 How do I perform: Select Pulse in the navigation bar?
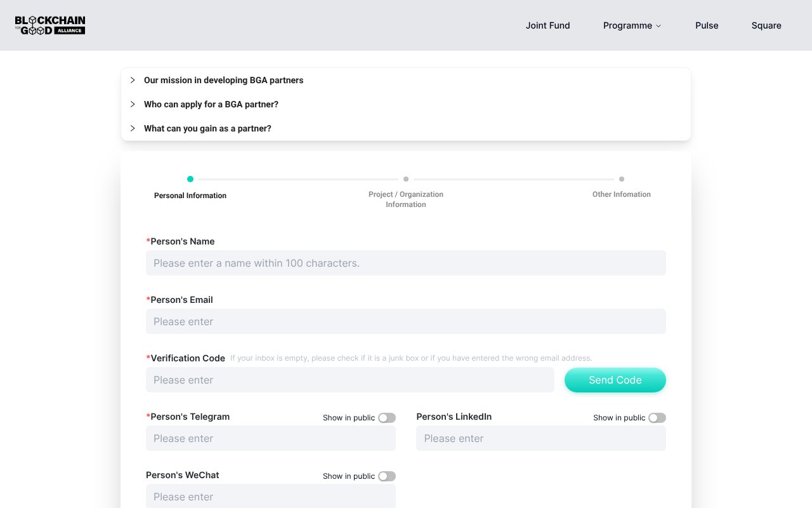tap(707, 25)
